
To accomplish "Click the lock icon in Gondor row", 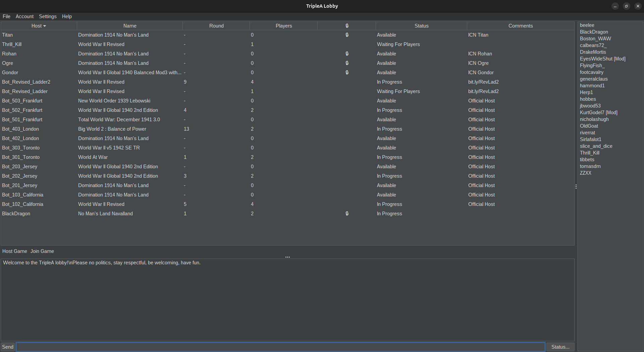I will point(347,73).
